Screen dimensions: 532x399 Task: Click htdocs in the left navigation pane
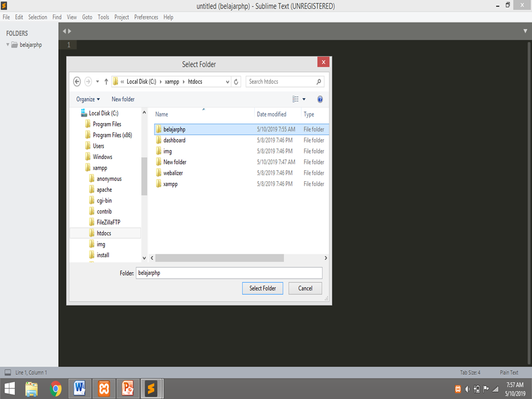pyautogui.click(x=104, y=233)
